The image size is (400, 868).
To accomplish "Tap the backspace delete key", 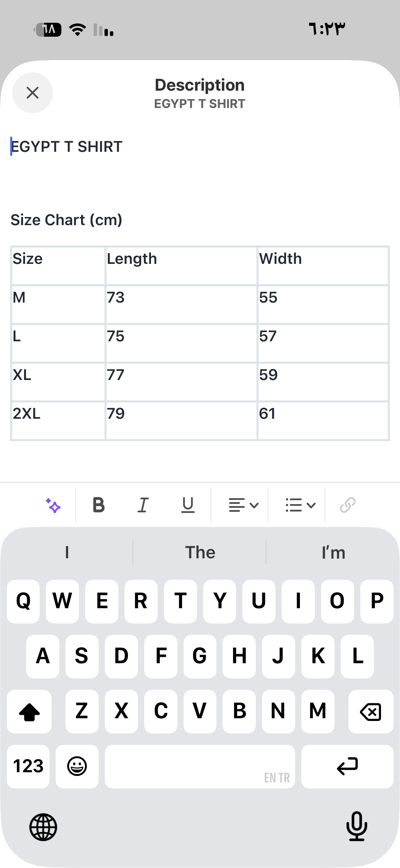I will pyautogui.click(x=371, y=711).
